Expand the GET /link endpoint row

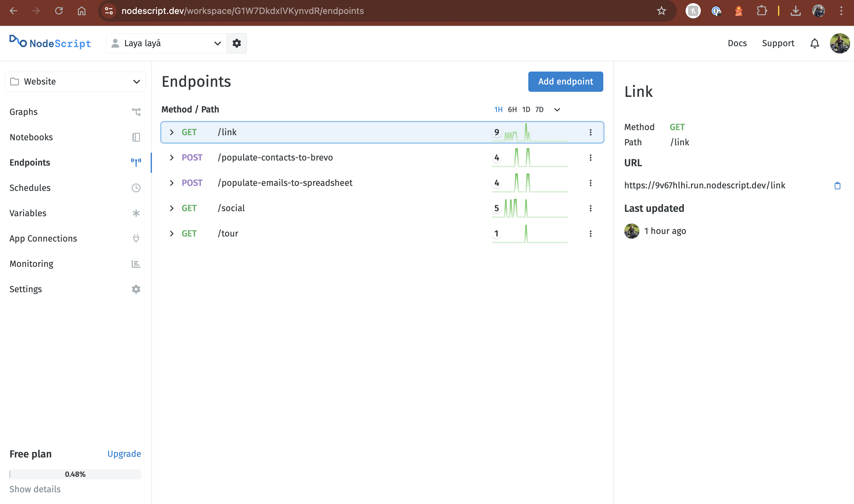point(172,132)
